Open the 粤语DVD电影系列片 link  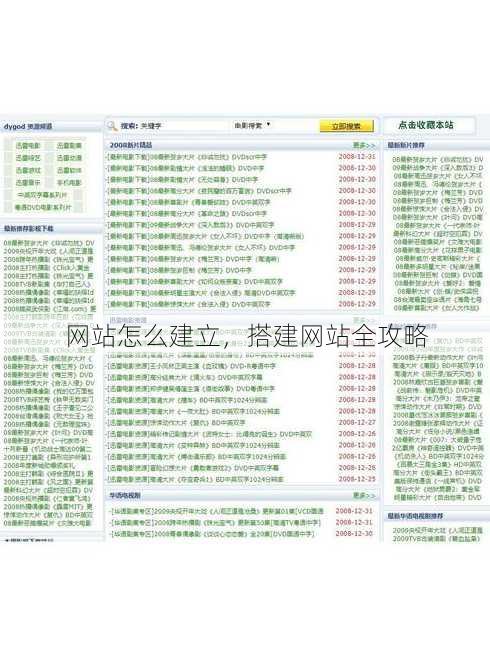point(43,207)
